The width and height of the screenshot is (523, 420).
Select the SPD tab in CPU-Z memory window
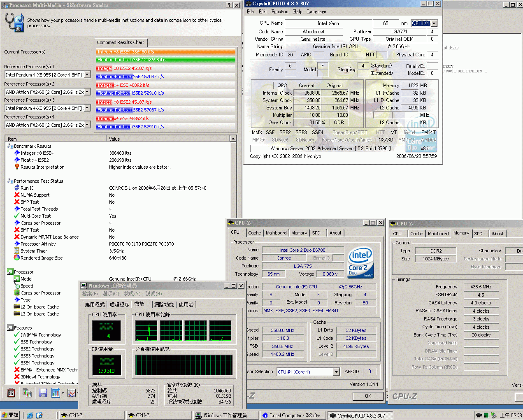coord(478,234)
